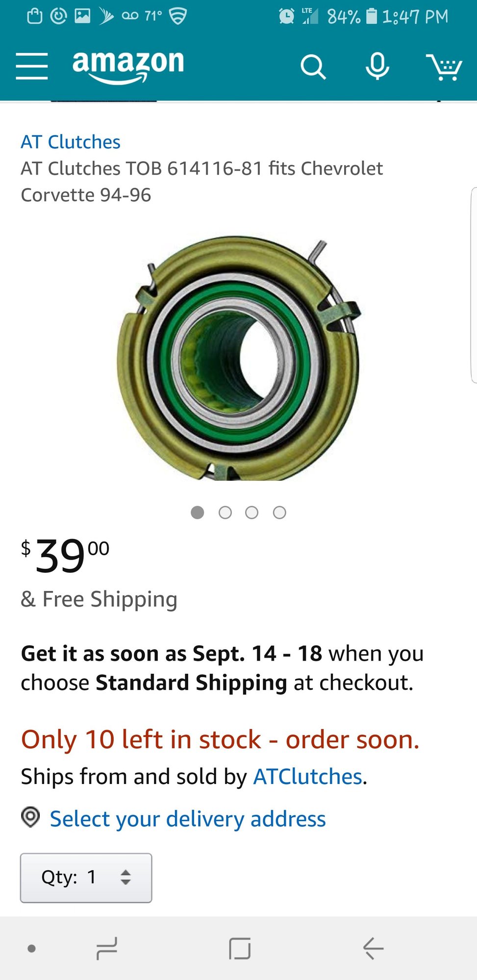Tap the Amazon logo
The height and width of the screenshot is (980, 477).
(128, 66)
